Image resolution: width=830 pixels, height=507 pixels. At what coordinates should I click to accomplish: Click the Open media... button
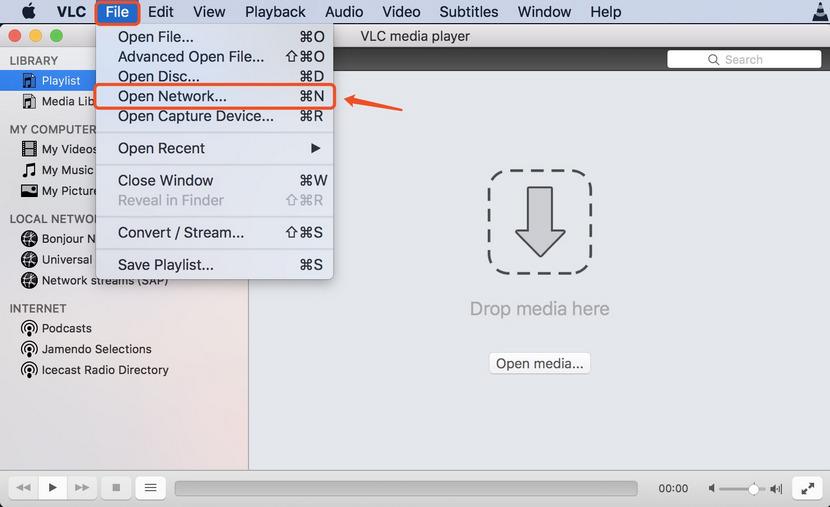click(539, 364)
